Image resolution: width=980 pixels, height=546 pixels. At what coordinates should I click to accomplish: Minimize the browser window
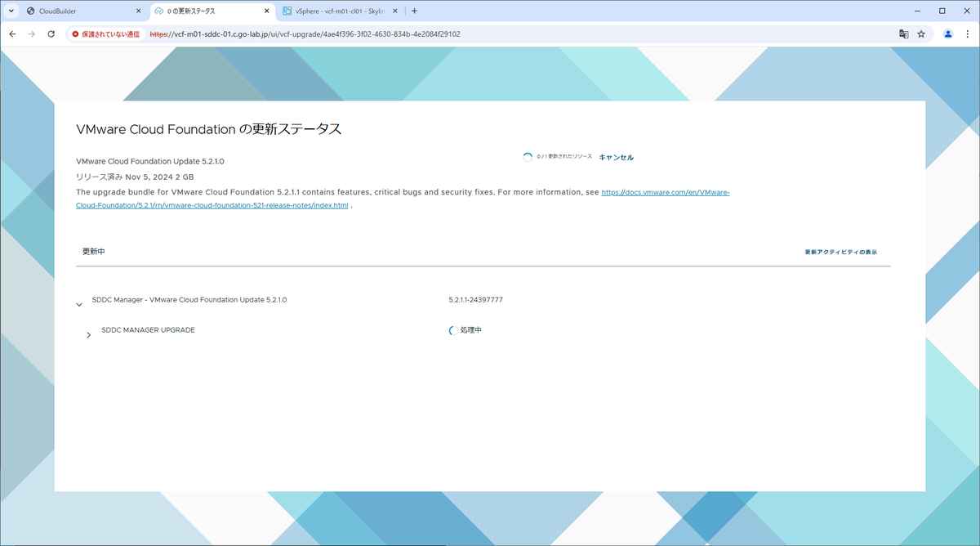pos(916,11)
